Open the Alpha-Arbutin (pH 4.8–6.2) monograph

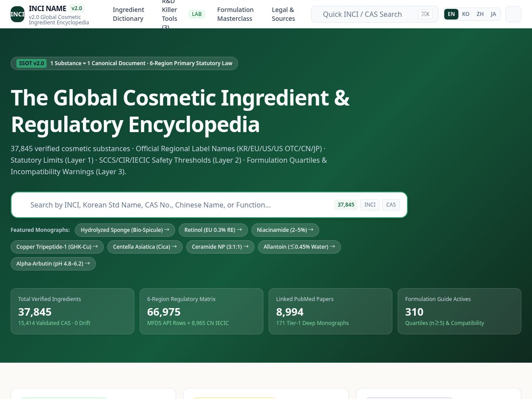coord(53,264)
